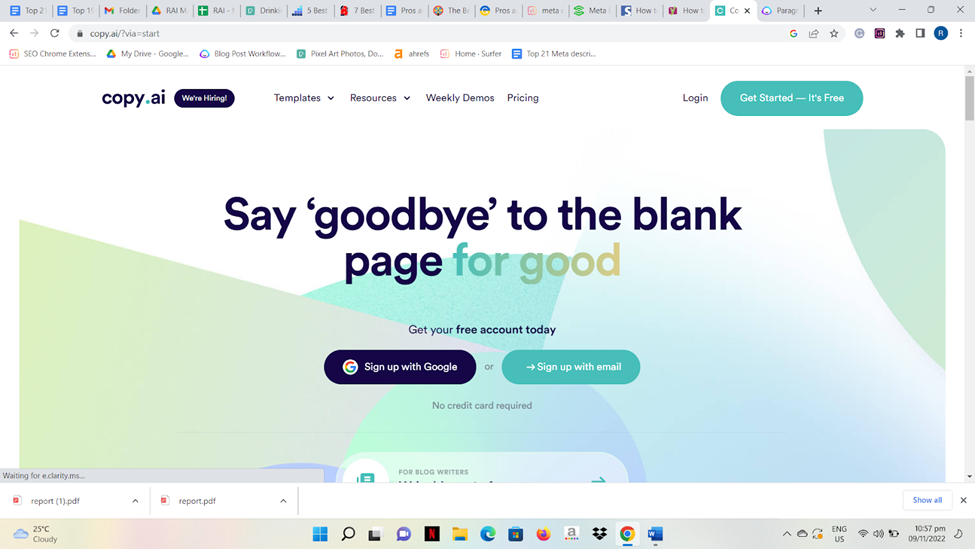Click Sign up with email button
The height and width of the screenshot is (549, 975).
click(571, 367)
